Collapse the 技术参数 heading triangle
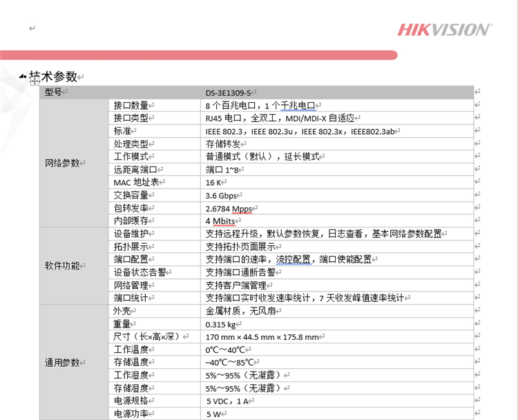This screenshot has height=420, width=518. click(22, 77)
